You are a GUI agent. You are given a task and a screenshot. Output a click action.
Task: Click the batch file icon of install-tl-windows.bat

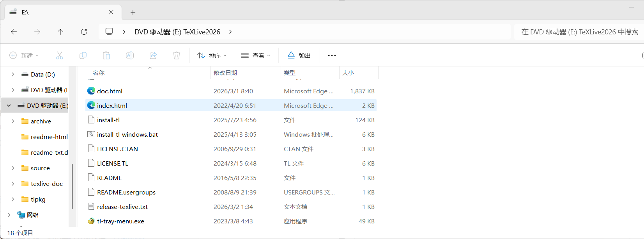coord(91,134)
